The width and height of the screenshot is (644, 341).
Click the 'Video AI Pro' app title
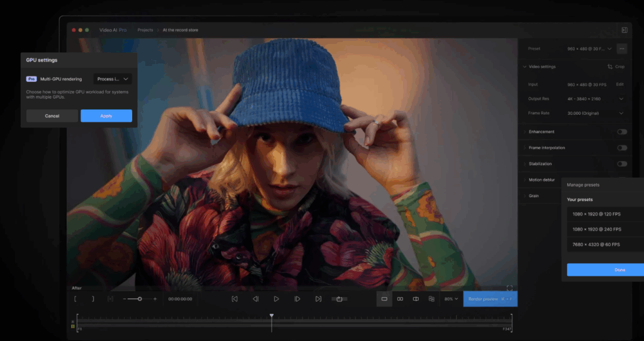click(x=113, y=30)
